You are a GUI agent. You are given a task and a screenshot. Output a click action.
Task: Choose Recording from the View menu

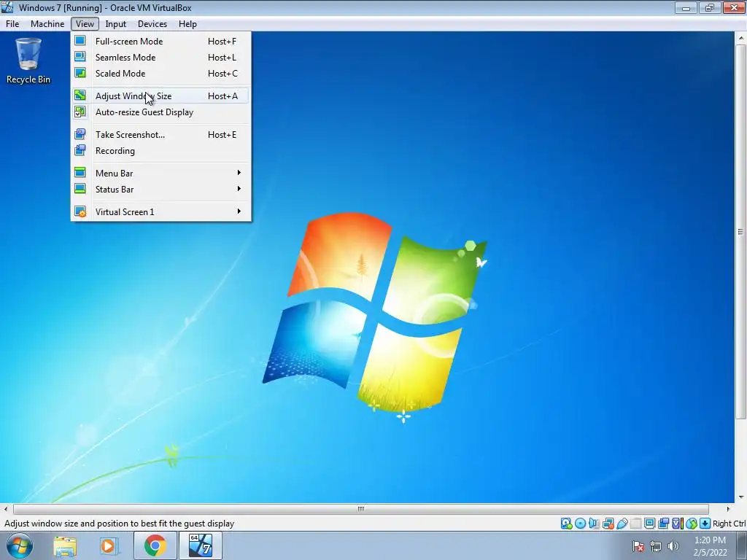(x=161, y=151)
